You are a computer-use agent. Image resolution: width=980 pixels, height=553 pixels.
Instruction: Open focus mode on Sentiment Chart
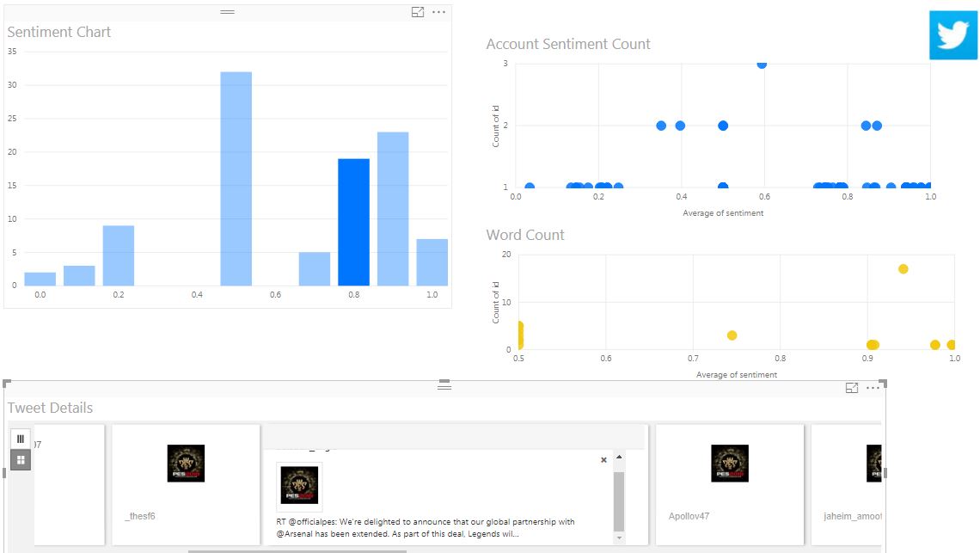pyautogui.click(x=418, y=12)
